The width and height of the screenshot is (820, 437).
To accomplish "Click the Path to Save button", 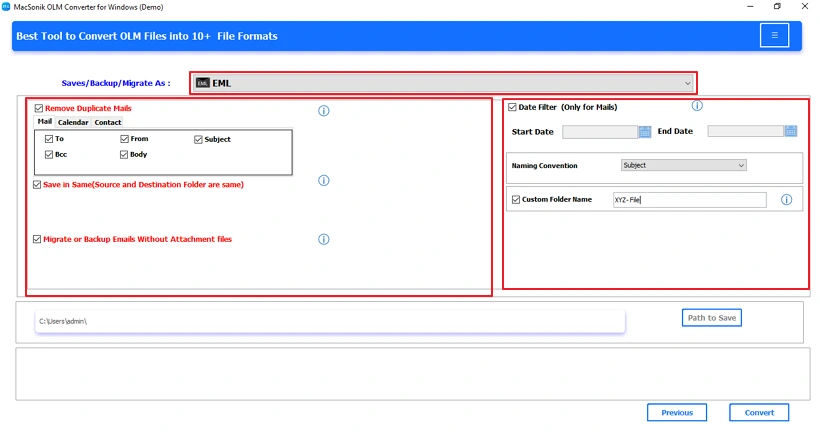I will coord(711,318).
